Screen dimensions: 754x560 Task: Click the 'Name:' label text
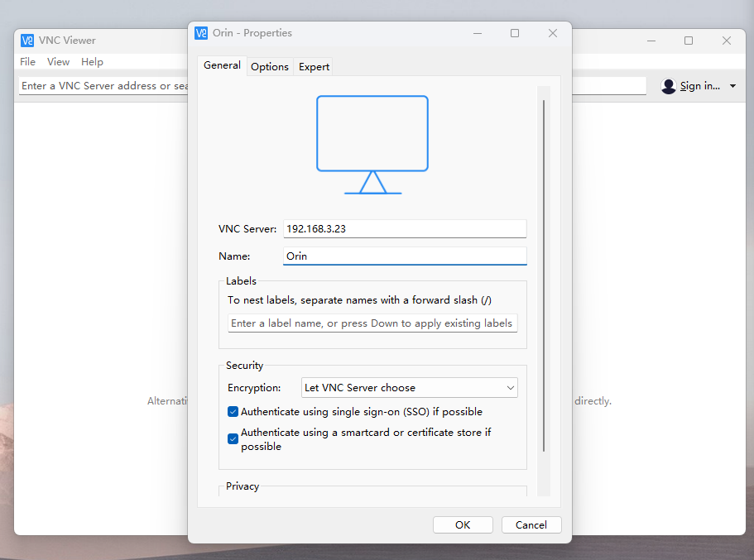coord(234,256)
